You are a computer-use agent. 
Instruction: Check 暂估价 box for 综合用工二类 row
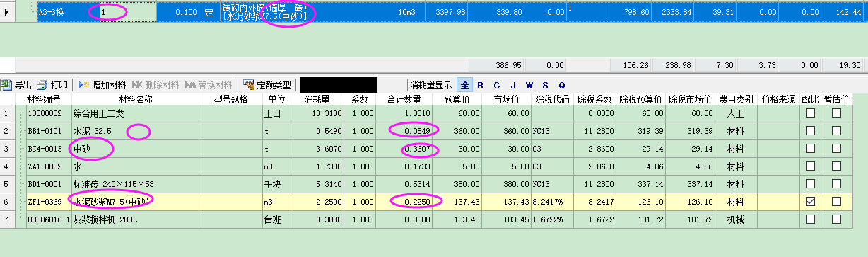tap(836, 113)
